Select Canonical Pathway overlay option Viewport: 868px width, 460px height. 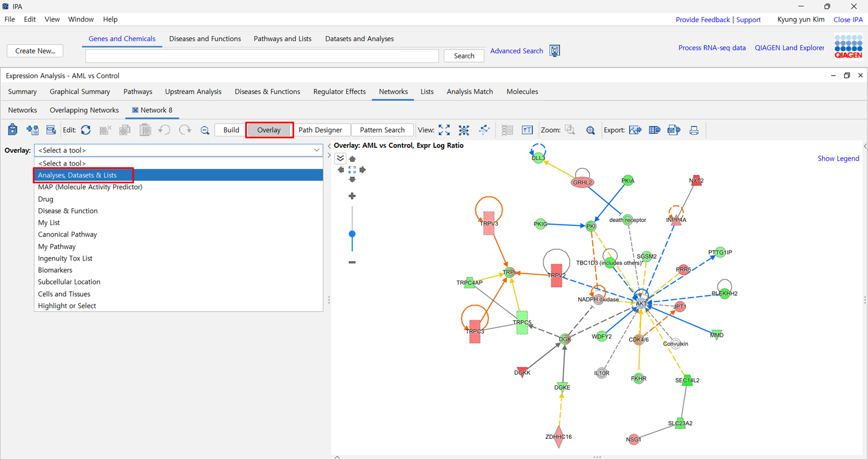click(x=178, y=234)
